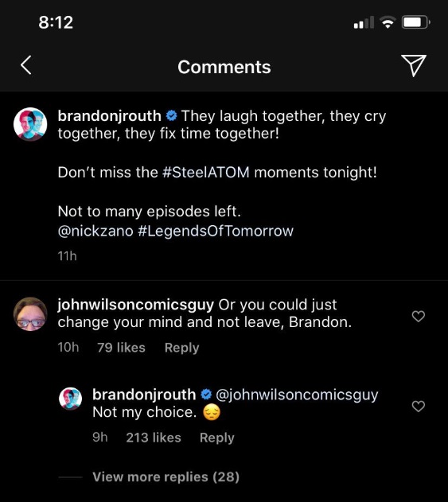Open johnwilsoncomicsguy username link
This screenshot has height=502, width=448.
[136, 305]
